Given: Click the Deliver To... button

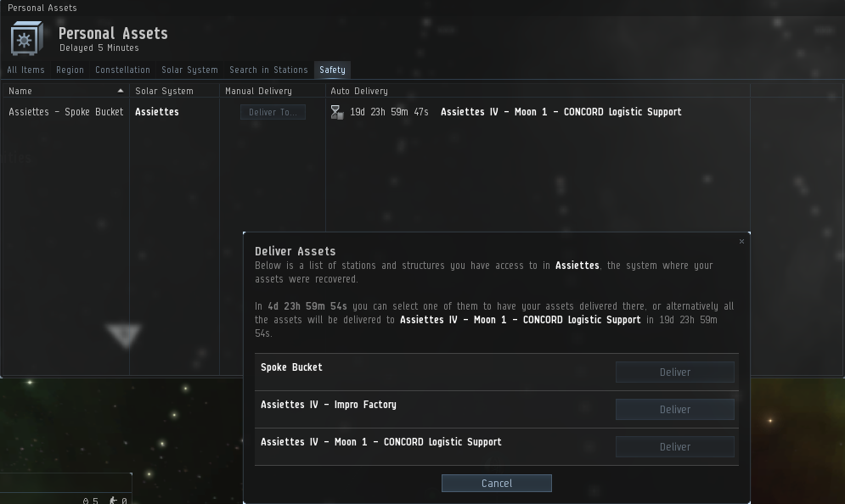Looking at the screenshot, I should 273,112.
